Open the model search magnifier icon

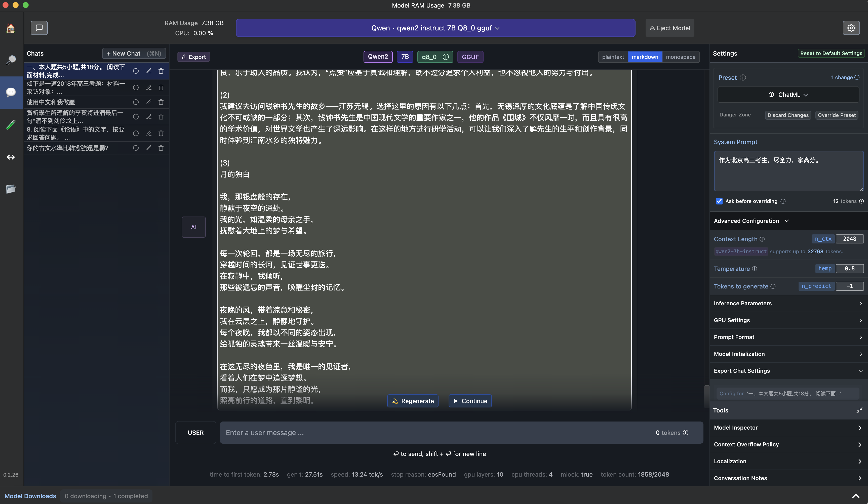pyautogui.click(x=11, y=60)
